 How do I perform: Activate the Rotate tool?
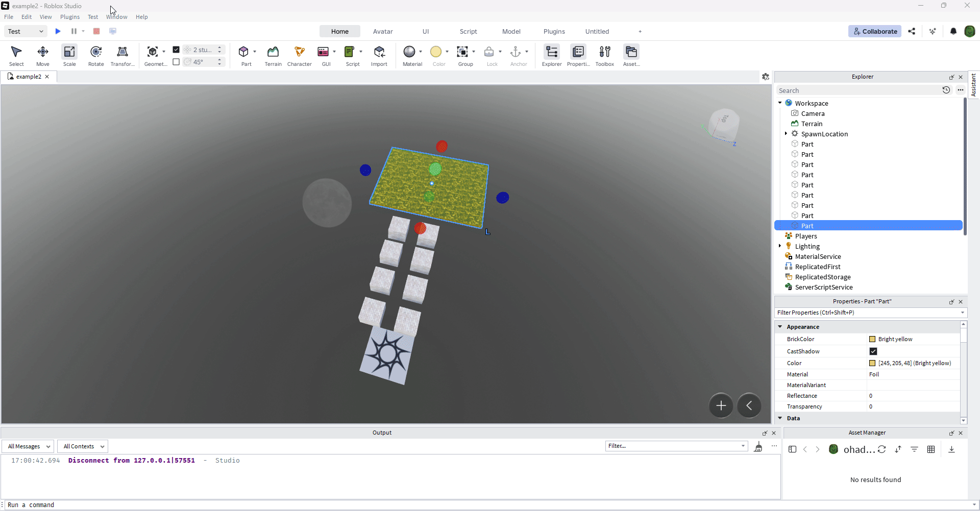click(x=96, y=55)
